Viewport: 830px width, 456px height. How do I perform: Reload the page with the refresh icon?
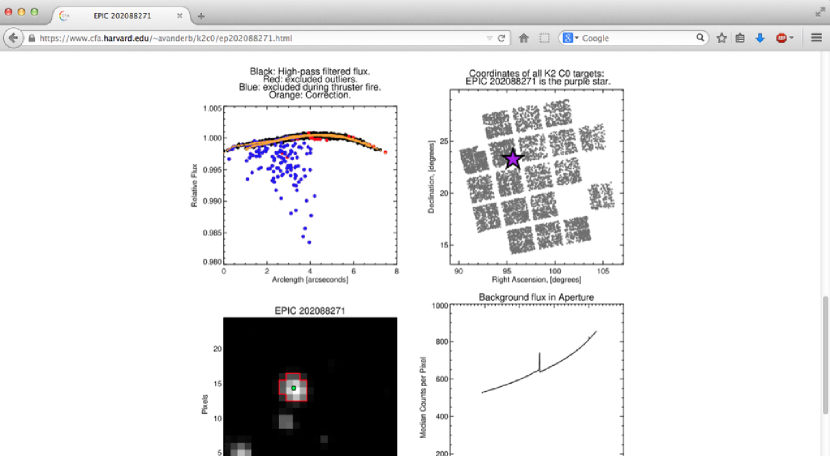(x=501, y=38)
